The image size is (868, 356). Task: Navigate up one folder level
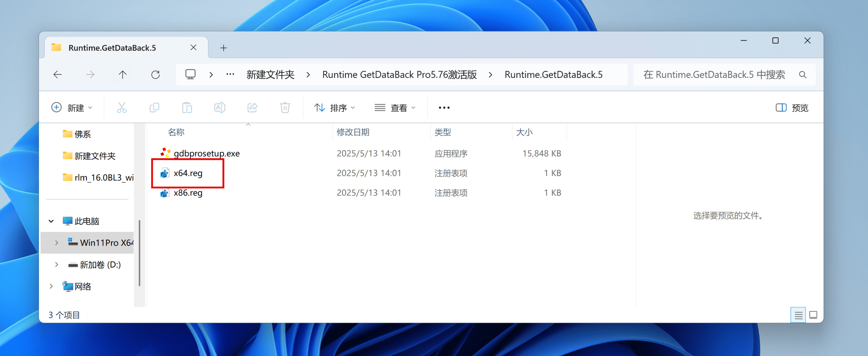(x=122, y=75)
